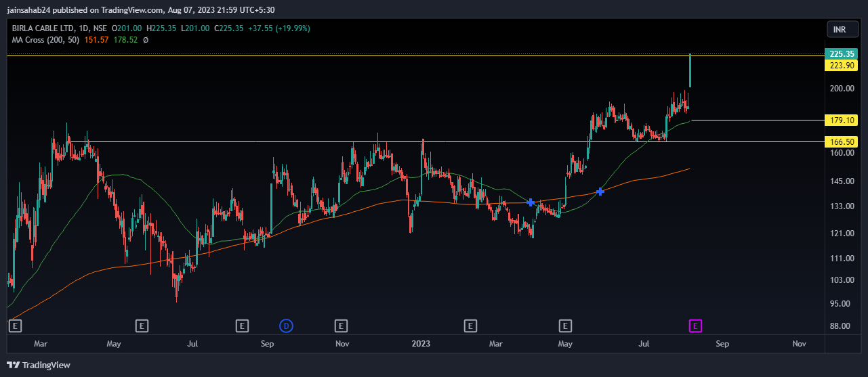This screenshot has width=868, height=377.
Task: Click the 1D interval label
Action: [x=83, y=28]
